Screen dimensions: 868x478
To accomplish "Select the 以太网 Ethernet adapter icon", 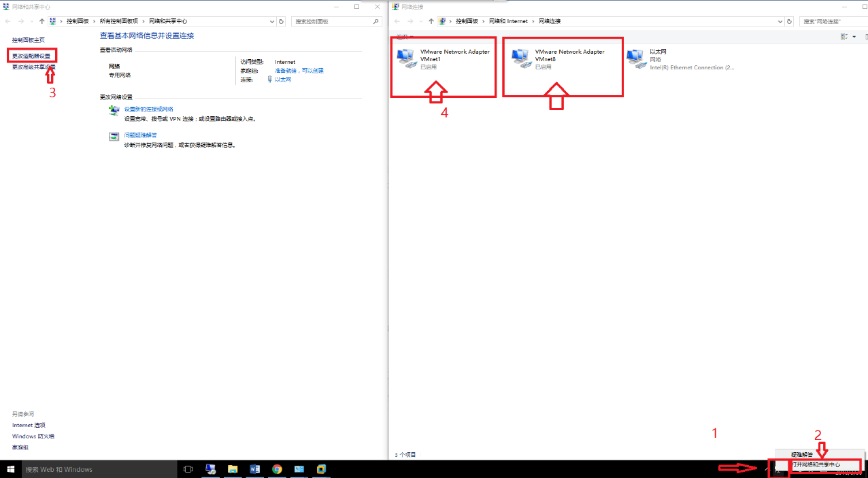I will pos(637,59).
